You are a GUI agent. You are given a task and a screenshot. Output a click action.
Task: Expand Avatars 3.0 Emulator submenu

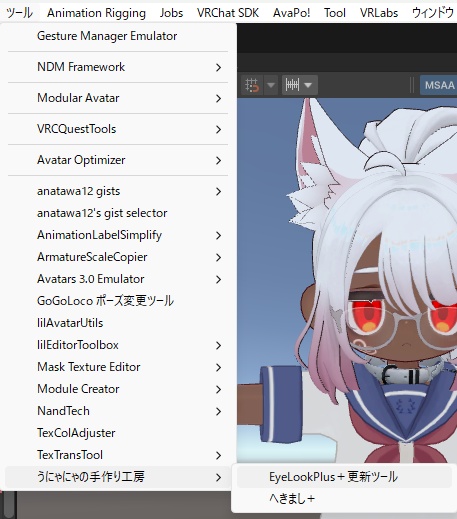coord(118,279)
